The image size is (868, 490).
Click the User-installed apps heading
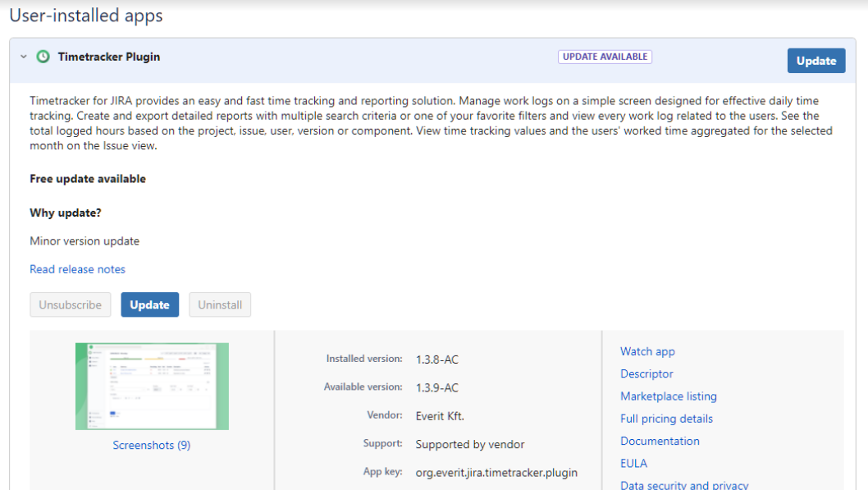pyautogui.click(x=86, y=16)
